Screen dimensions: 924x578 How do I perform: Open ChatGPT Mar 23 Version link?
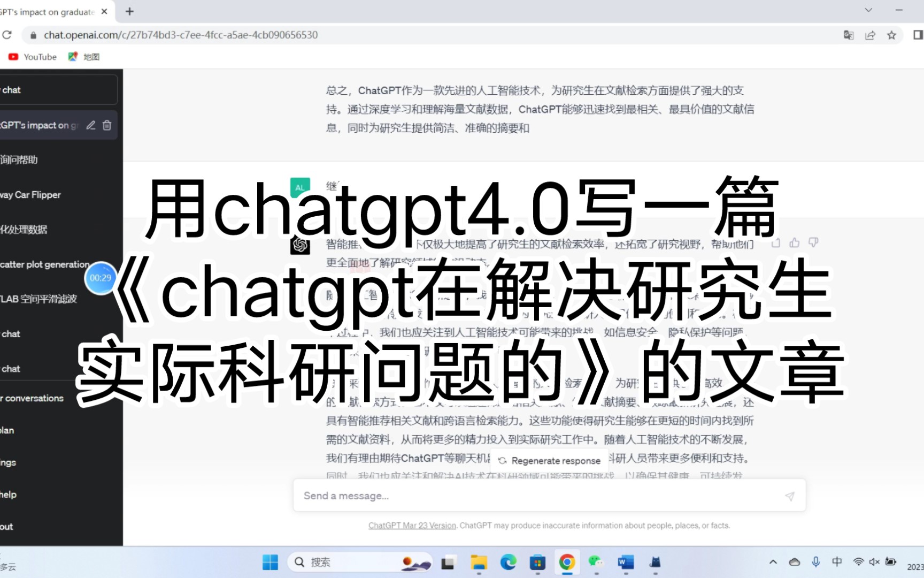click(412, 526)
